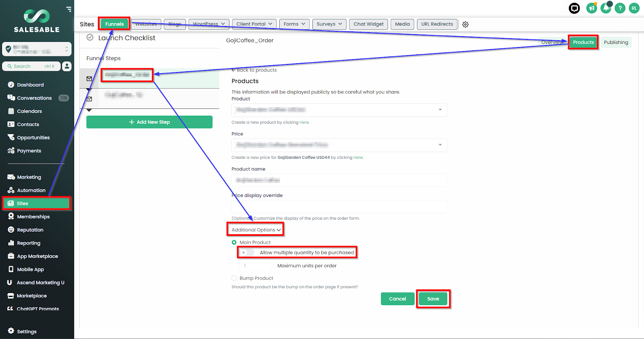Open the Product dropdown
Viewport: 644px width, 339px height.
point(339,110)
